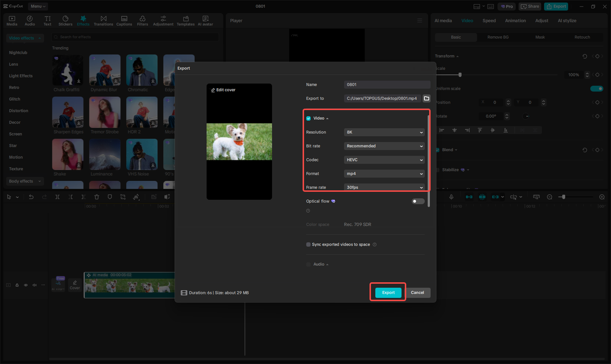The height and width of the screenshot is (364, 611).
Task: Open the Stickers panel
Action: pos(65,20)
